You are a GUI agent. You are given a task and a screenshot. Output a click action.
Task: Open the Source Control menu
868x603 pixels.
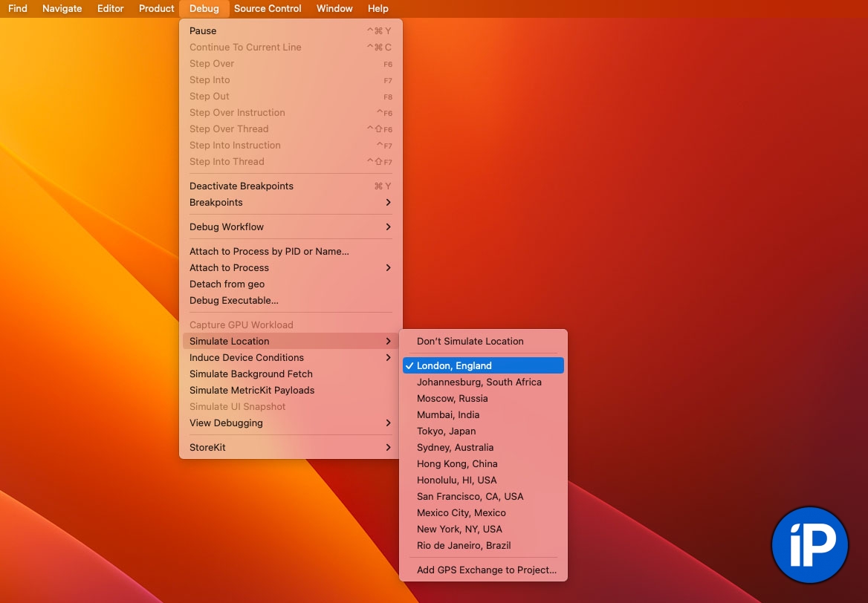click(x=268, y=9)
